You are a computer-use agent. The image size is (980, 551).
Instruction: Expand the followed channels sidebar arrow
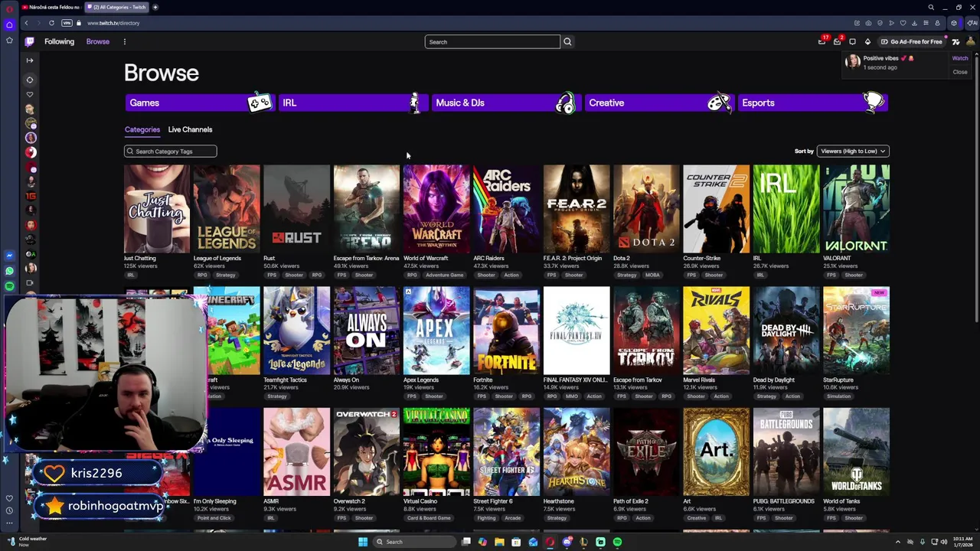30,60
